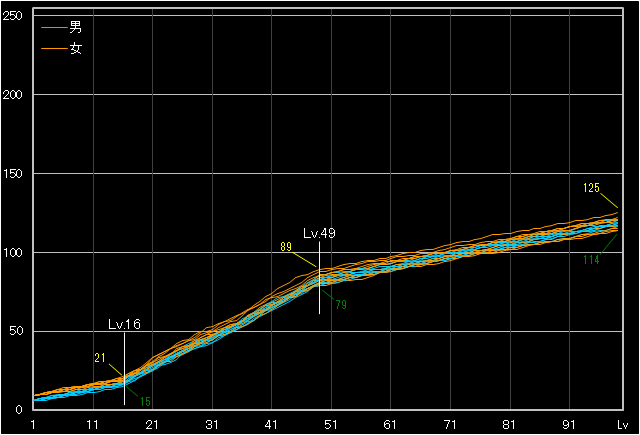Select the green value 79 annotation
The height and width of the screenshot is (435, 640).
(x=341, y=304)
